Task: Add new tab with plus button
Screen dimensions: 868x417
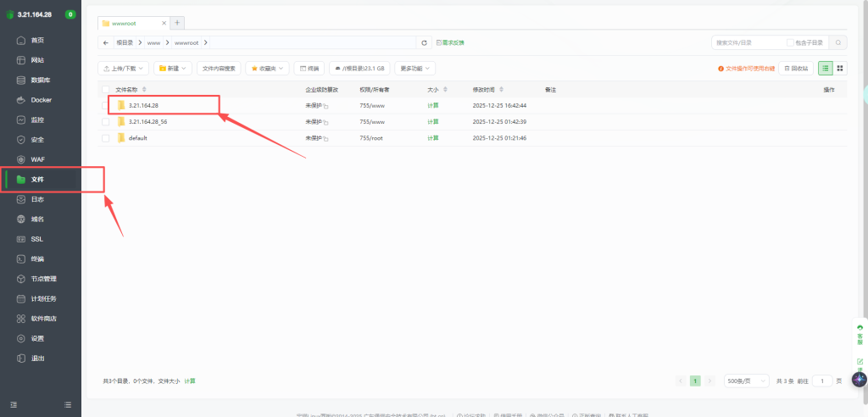Action: click(177, 23)
